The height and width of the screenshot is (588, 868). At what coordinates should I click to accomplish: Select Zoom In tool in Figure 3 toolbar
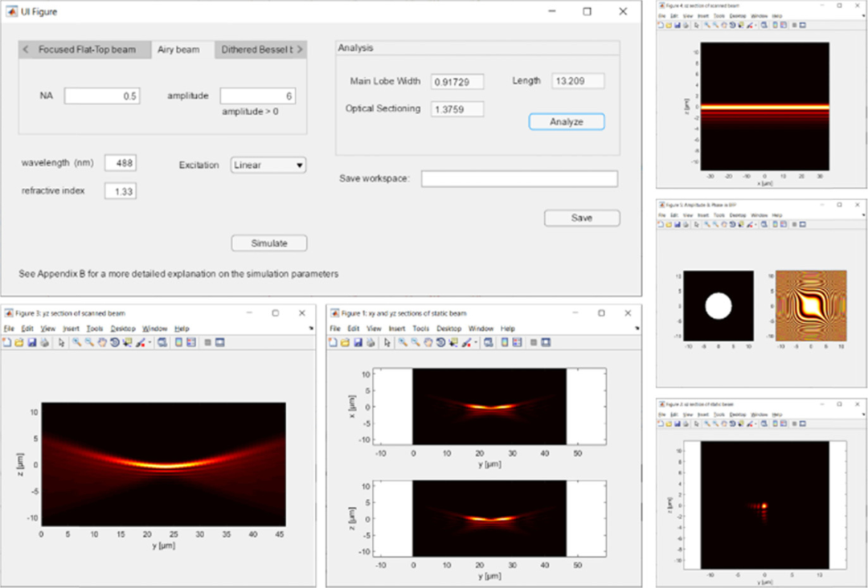pos(76,342)
